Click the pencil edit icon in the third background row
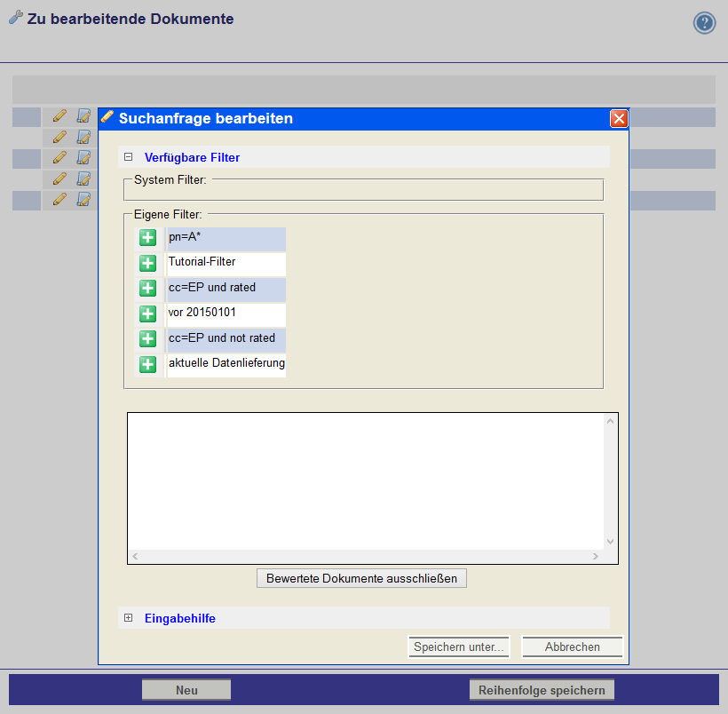This screenshot has width=728, height=714. pyautogui.click(x=59, y=158)
